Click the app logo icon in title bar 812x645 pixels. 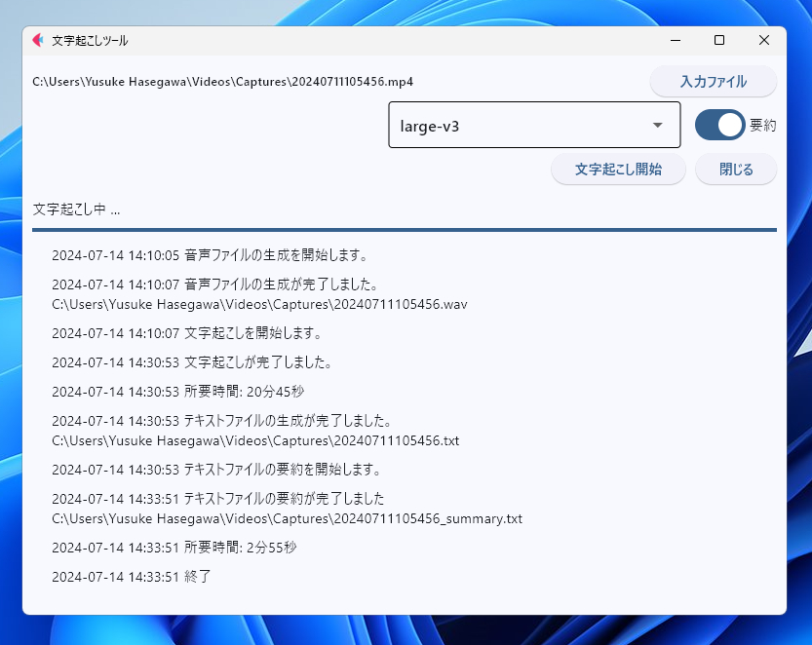coord(38,40)
